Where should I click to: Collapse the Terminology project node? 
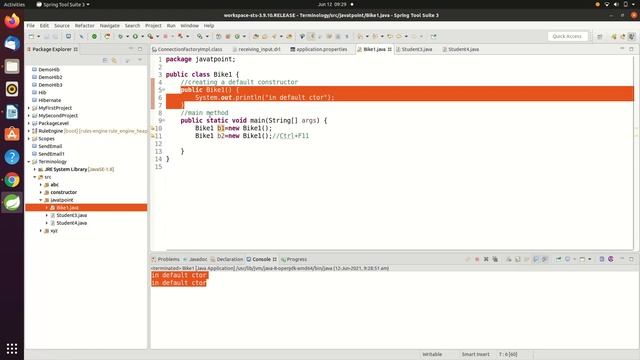click(29, 162)
